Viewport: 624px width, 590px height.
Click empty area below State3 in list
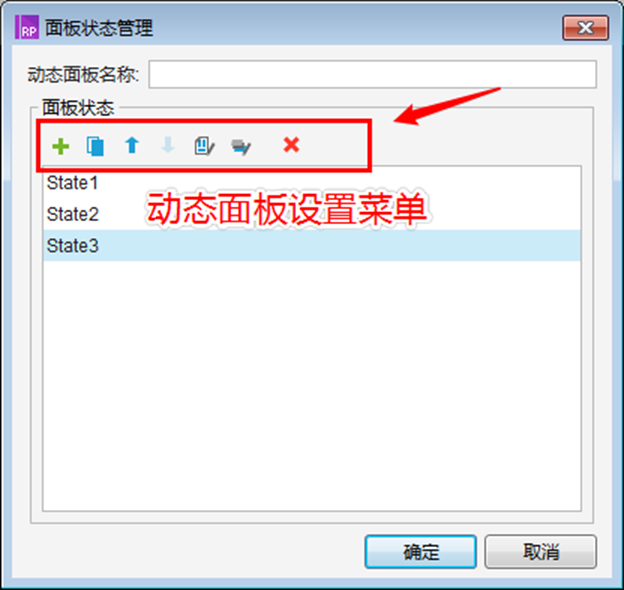coord(312,386)
